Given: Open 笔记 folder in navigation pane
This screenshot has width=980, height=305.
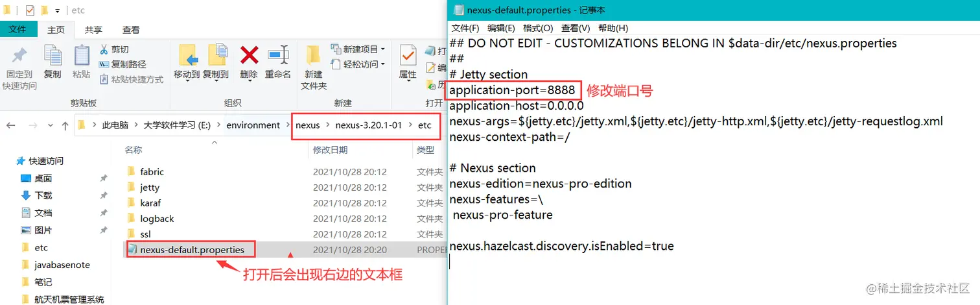Looking at the screenshot, I should tap(43, 282).
